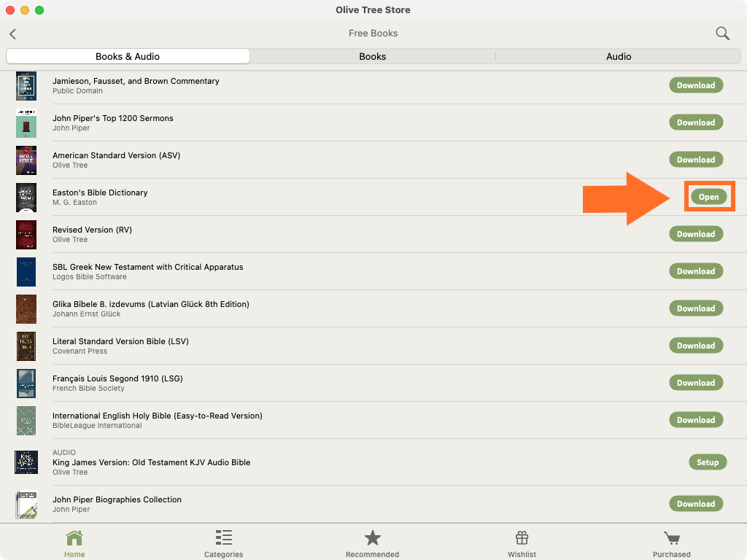Screen dimensions: 747x560
Task: Switch to the Audio segment
Action: click(x=619, y=56)
